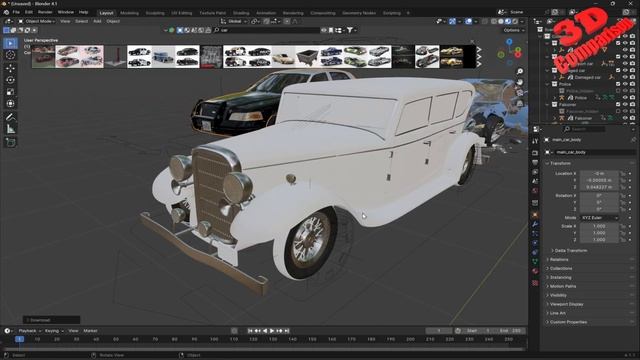The height and width of the screenshot is (360, 640).
Task: Open the File menu
Action: tap(16, 12)
